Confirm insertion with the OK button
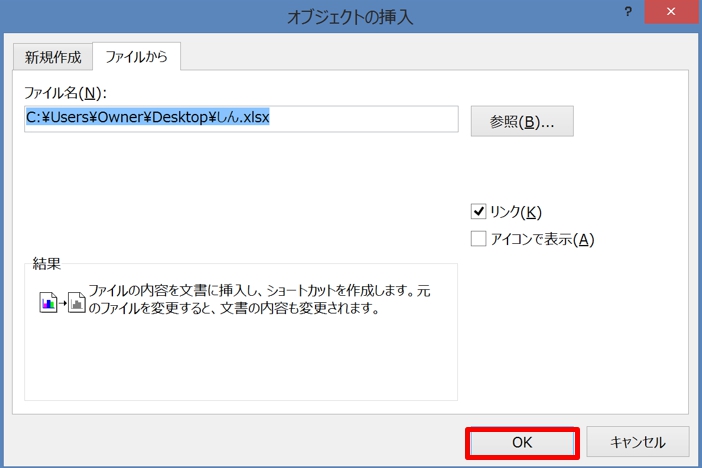Image resolution: width=702 pixels, height=468 pixels. click(522, 442)
